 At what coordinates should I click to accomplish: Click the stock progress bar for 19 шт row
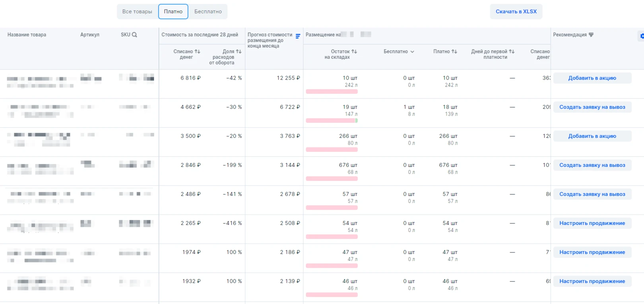click(x=332, y=121)
